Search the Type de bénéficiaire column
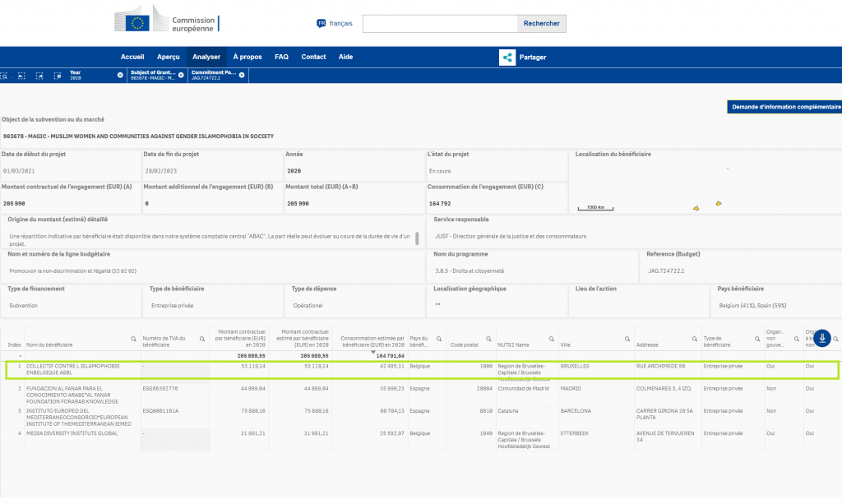The width and height of the screenshot is (842, 504). tap(757, 340)
